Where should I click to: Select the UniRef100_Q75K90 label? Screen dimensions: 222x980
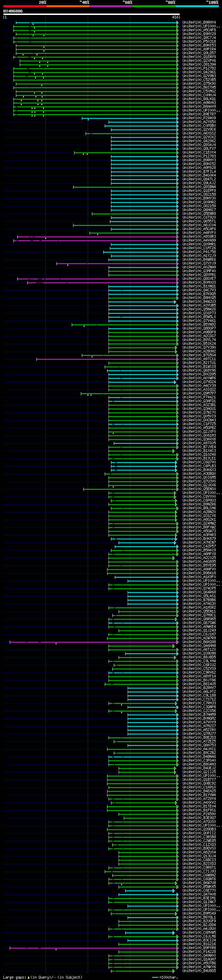coord(199,84)
